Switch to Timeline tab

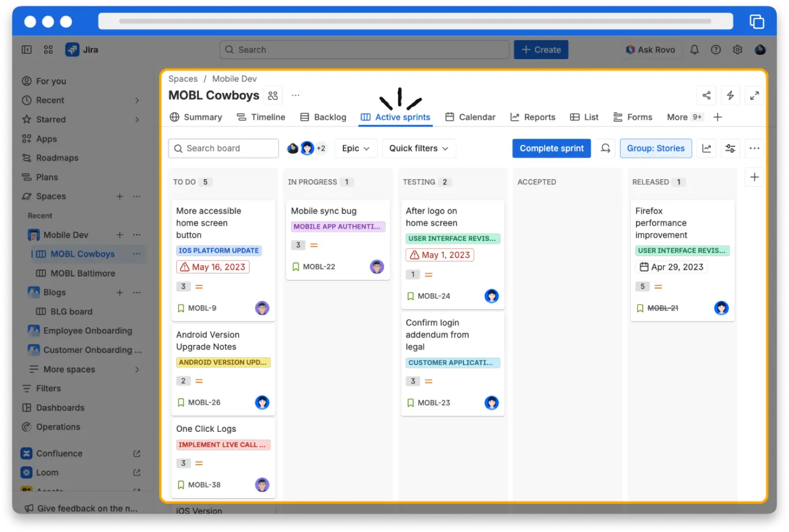click(261, 117)
